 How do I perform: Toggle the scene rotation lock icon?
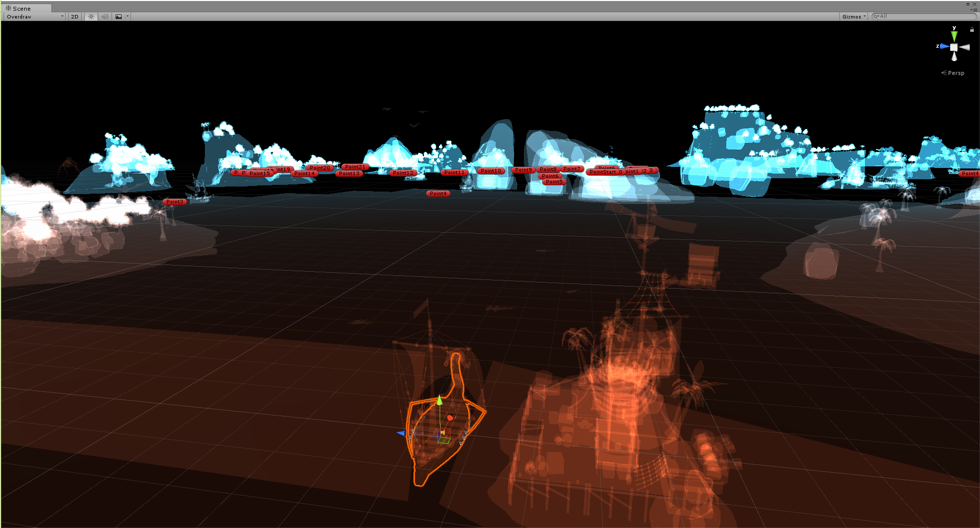(x=972, y=30)
